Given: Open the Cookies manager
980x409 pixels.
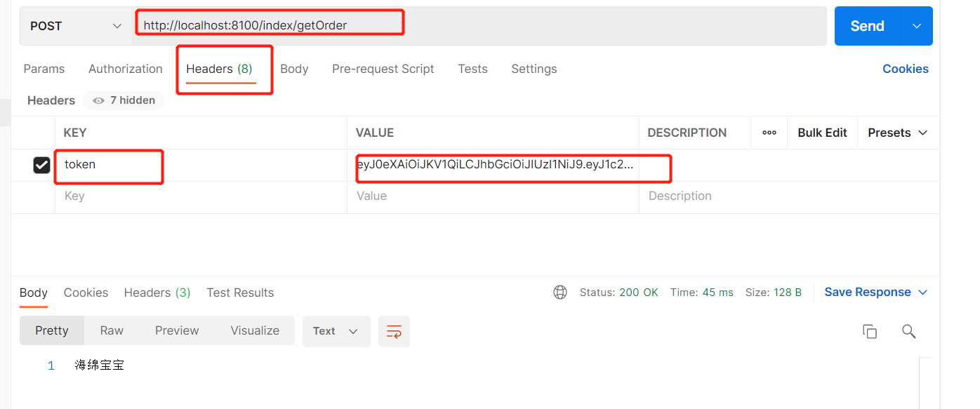Looking at the screenshot, I should click(x=905, y=68).
